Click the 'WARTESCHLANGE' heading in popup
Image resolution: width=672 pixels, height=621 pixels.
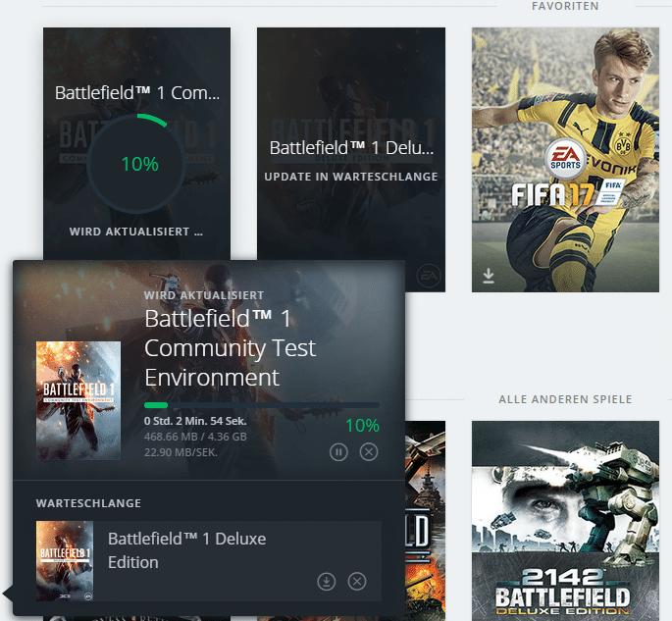point(88,503)
